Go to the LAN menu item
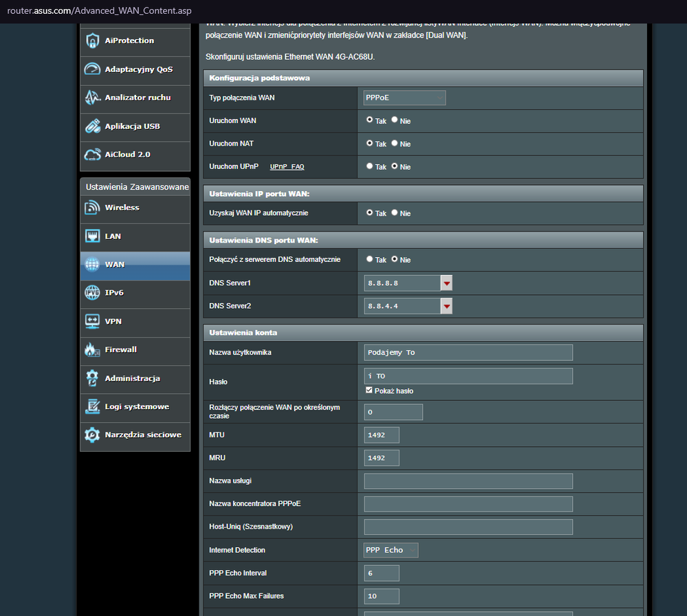The width and height of the screenshot is (687, 616). [x=113, y=236]
